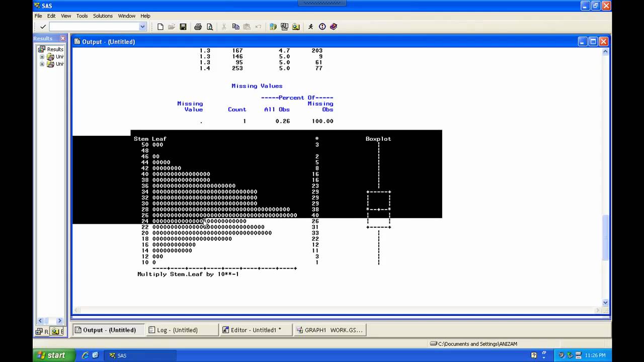Minimize the Output window
Image resolution: width=644 pixels, height=362 pixels.
coord(582,42)
